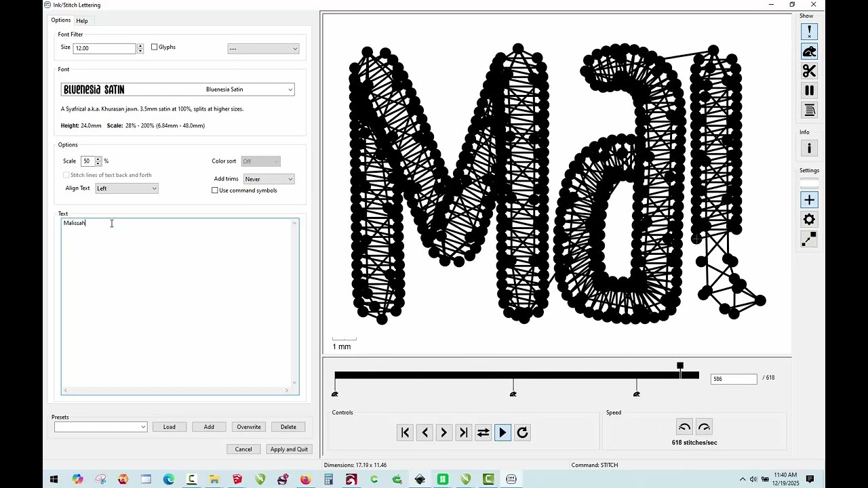
Task: Click the Cancel button
Action: click(243, 449)
